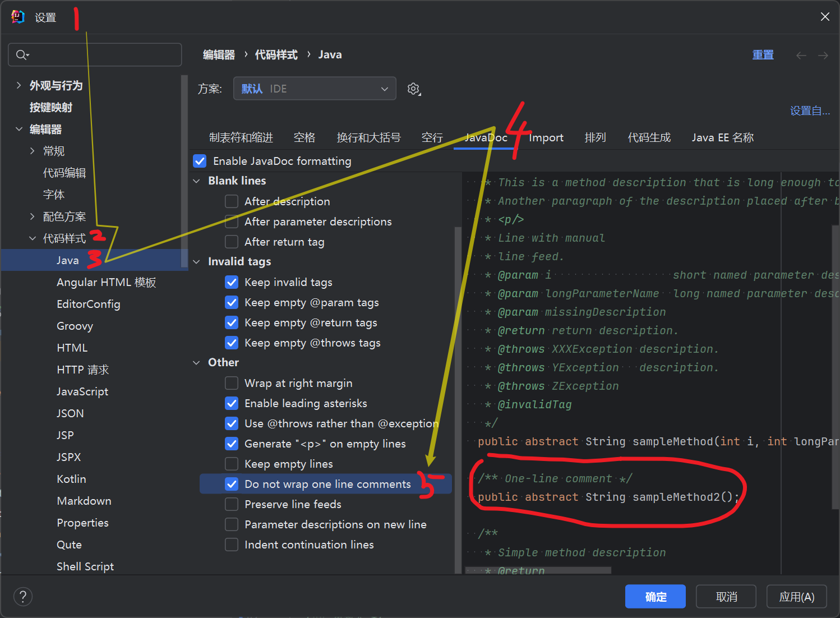Click the help question mark icon
This screenshot has height=618, width=840.
[23, 596]
